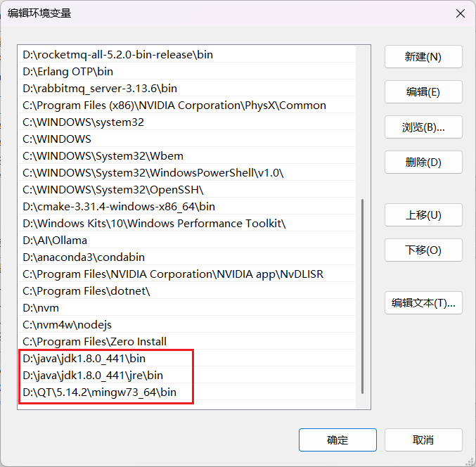Close the 编辑环境变量 dialog

[x=461, y=13]
